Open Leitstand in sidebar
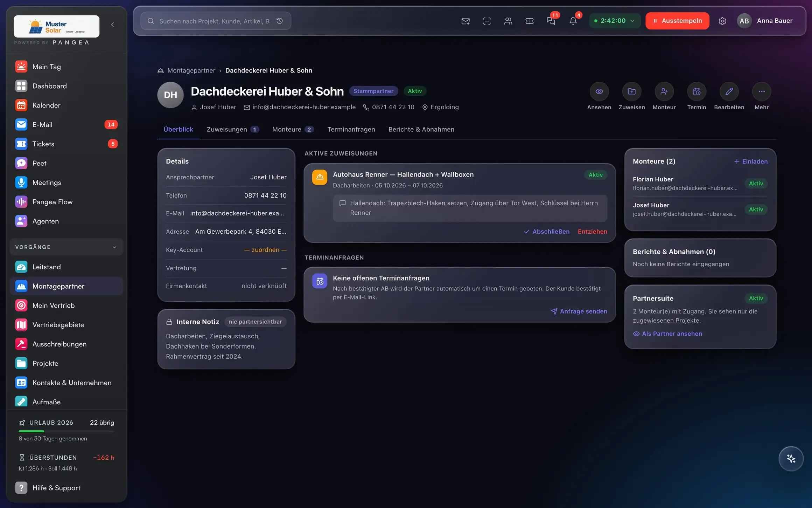Screen dimensions: 812x508 66,267
